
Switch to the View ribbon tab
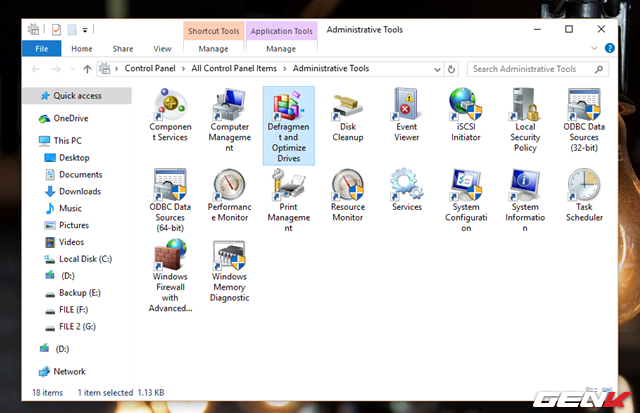(162, 49)
